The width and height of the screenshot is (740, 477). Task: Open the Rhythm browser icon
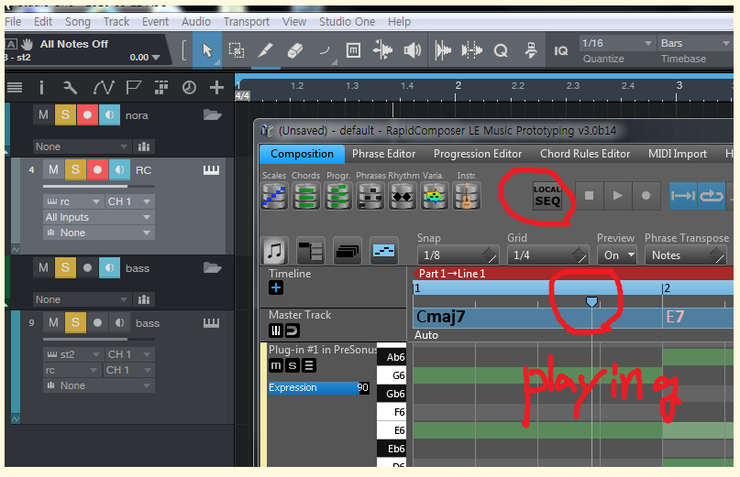402,196
